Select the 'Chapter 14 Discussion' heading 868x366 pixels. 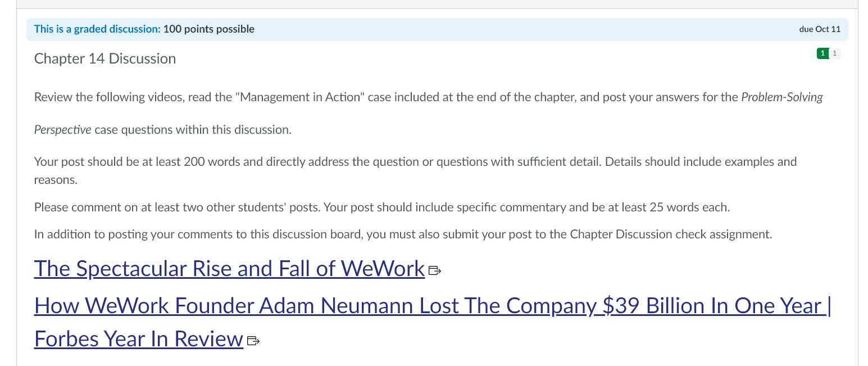point(104,58)
